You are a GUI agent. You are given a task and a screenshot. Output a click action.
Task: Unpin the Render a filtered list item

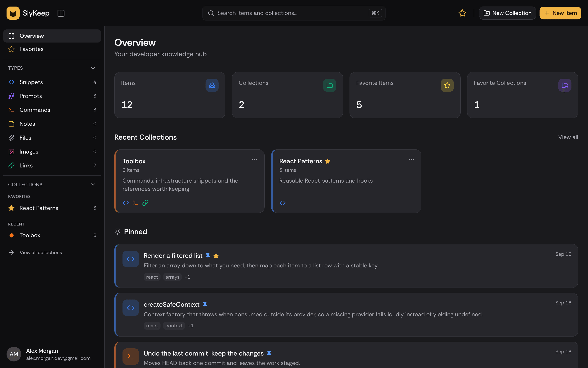208,256
